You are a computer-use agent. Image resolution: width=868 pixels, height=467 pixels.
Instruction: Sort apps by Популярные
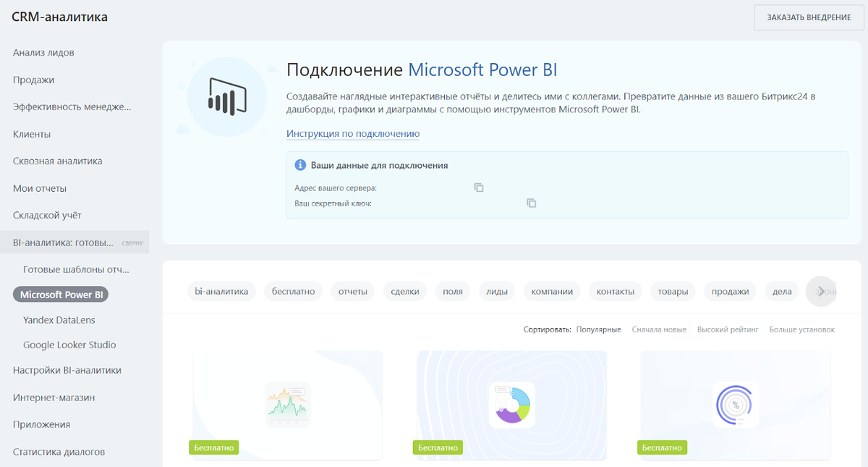(598, 329)
